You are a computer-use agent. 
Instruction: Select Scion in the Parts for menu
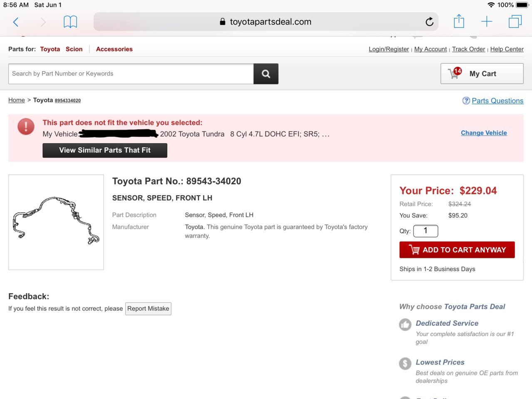click(x=74, y=49)
